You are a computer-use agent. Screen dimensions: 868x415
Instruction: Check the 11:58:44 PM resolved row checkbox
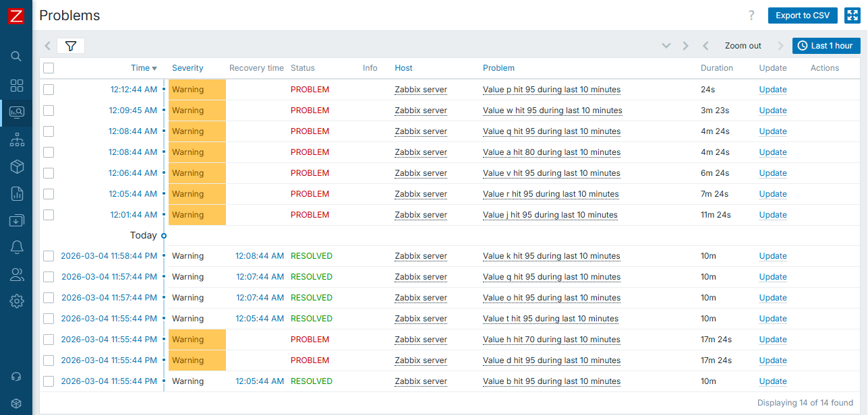click(48, 255)
